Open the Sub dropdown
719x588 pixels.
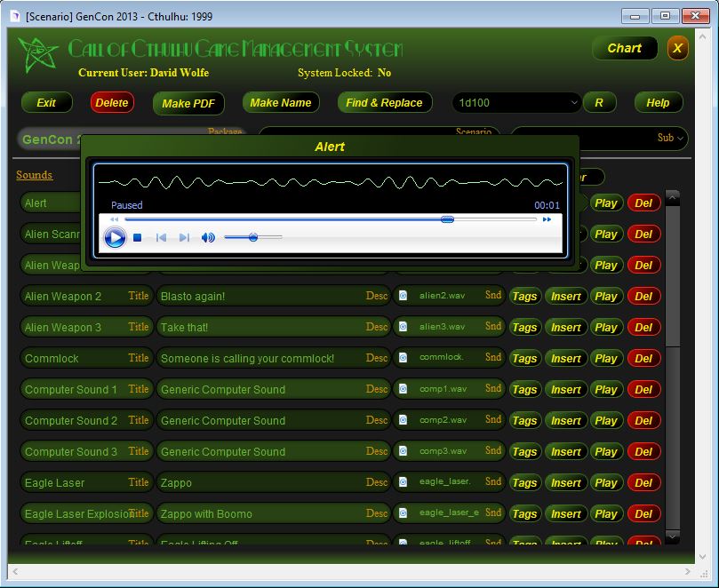click(599, 138)
